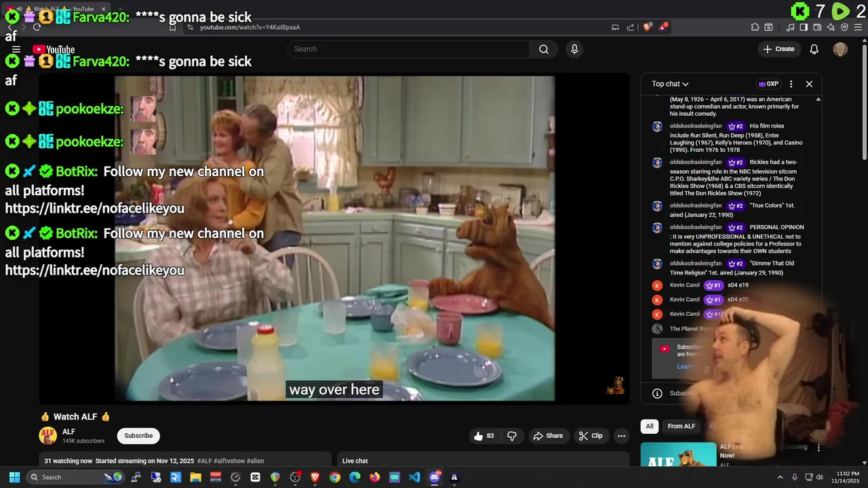The height and width of the screenshot is (488, 868).
Task: Click the Windows taskbar Search box
Action: pyautogui.click(x=76, y=477)
